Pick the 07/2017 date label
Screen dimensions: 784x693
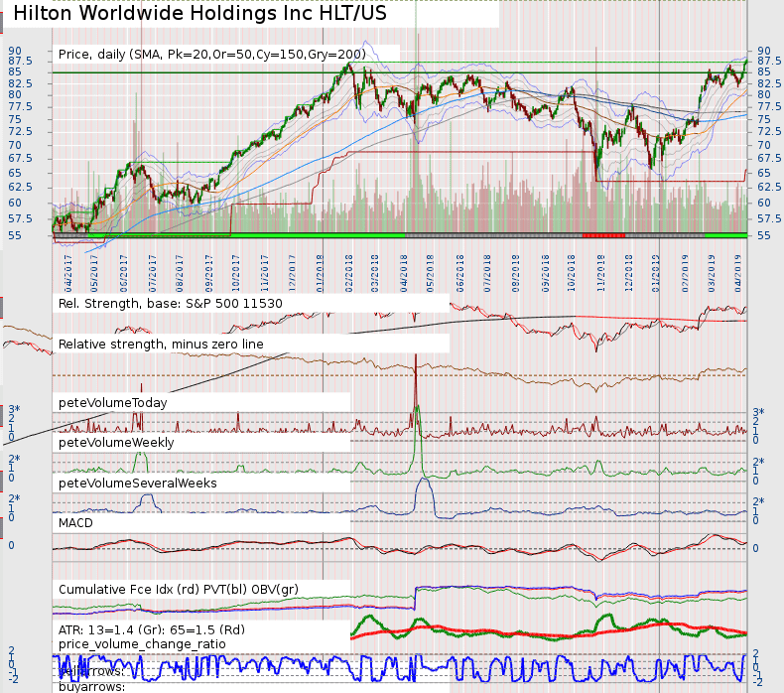point(153,274)
